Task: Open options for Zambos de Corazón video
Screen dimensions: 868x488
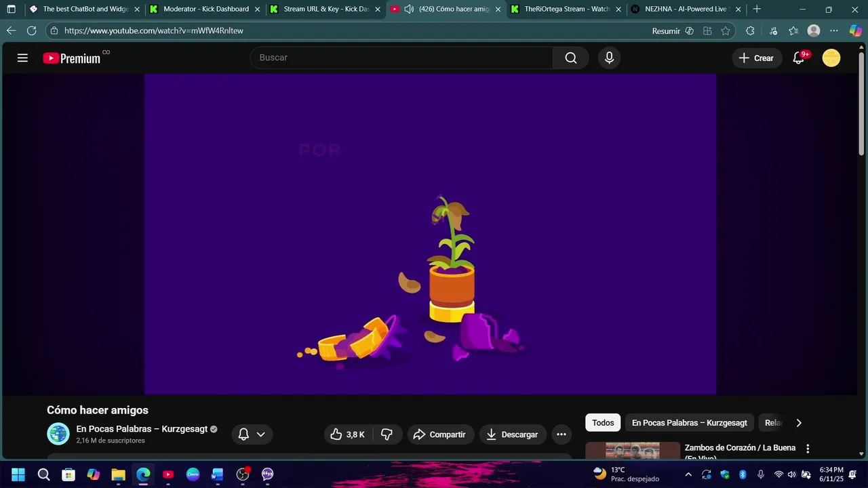Action: 807,449
